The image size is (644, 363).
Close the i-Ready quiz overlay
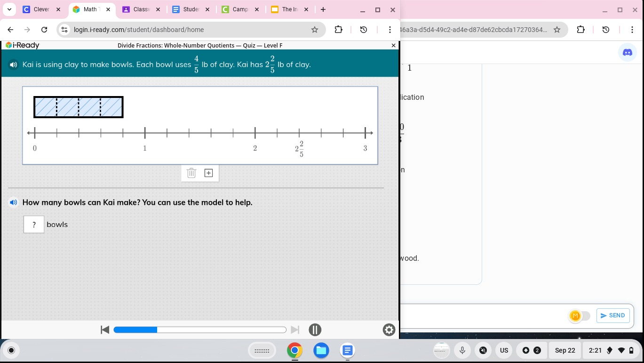coord(394,45)
